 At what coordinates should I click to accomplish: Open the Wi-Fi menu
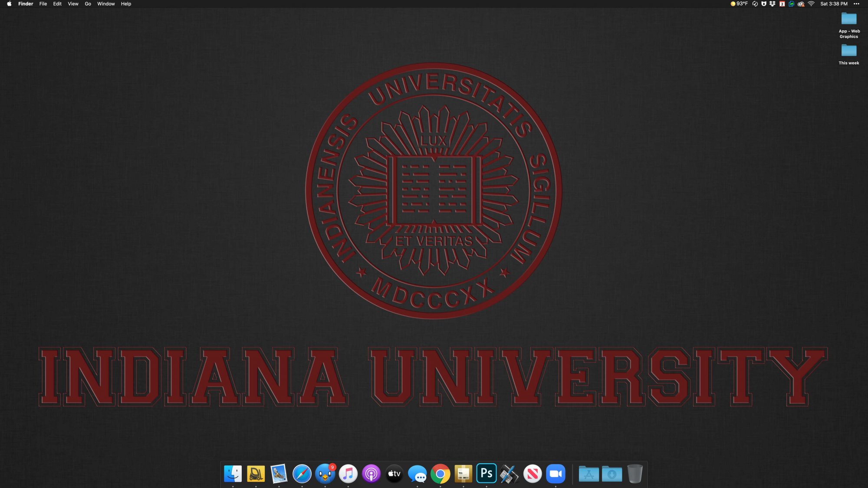(811, 4)
